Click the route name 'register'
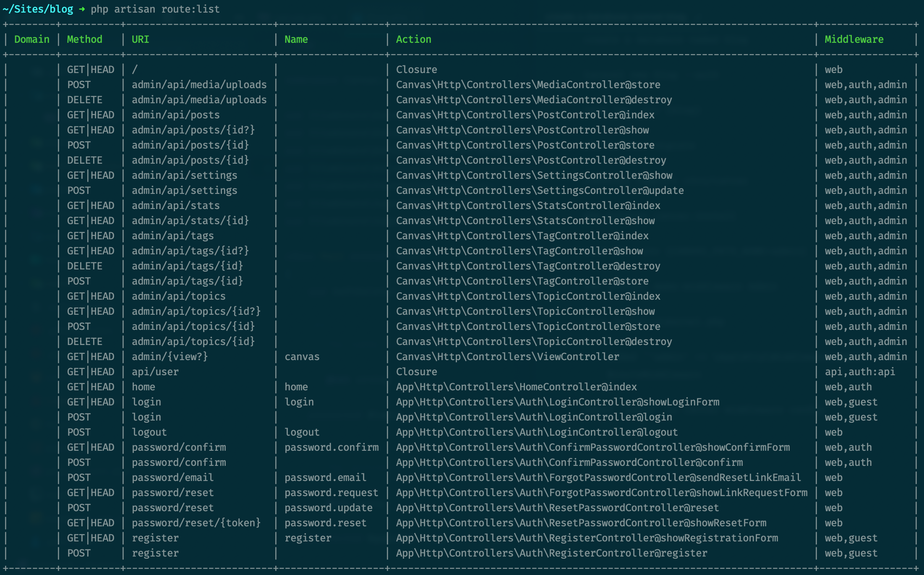 point(308,538)
